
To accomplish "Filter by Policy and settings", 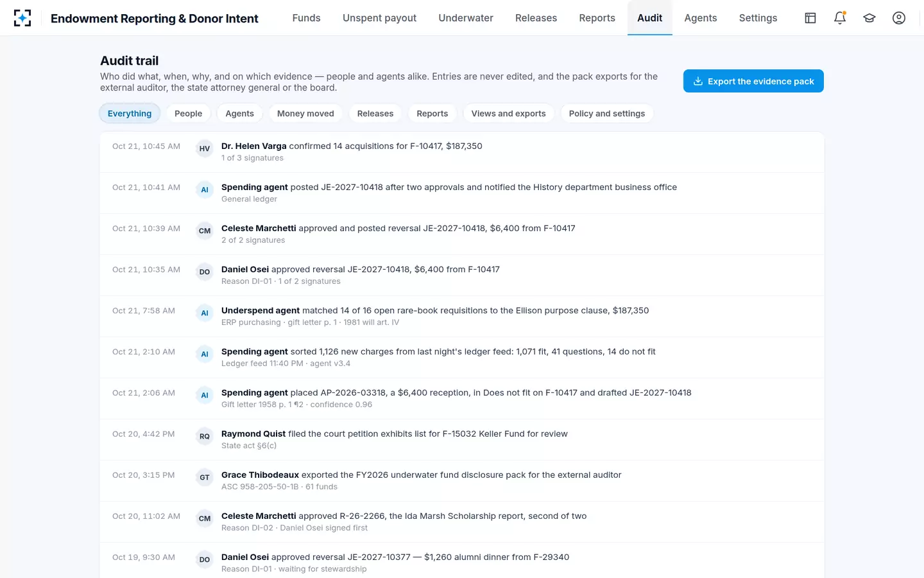I will coord(607,114).
